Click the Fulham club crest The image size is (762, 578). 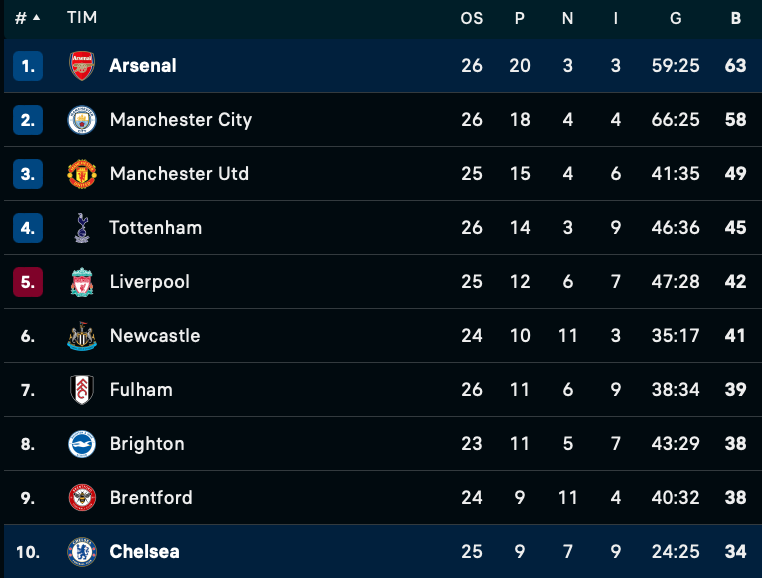point(82,390)
